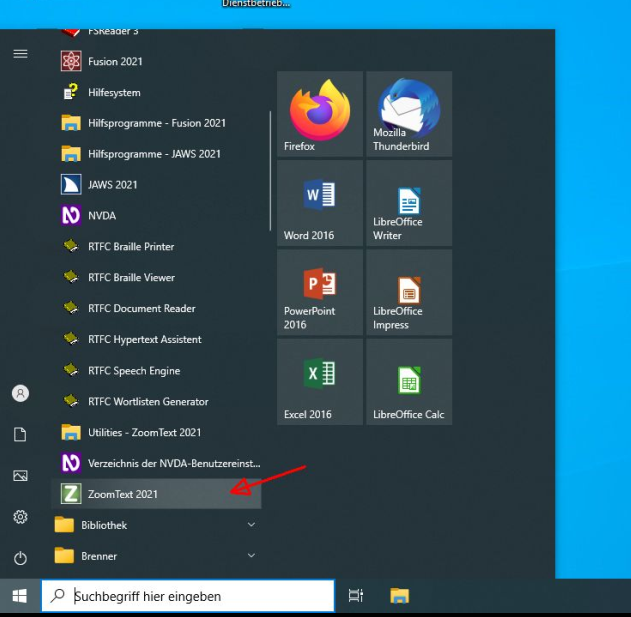Open the Firefox tile
Screen dimensions: 631x617
click(320, 114)
